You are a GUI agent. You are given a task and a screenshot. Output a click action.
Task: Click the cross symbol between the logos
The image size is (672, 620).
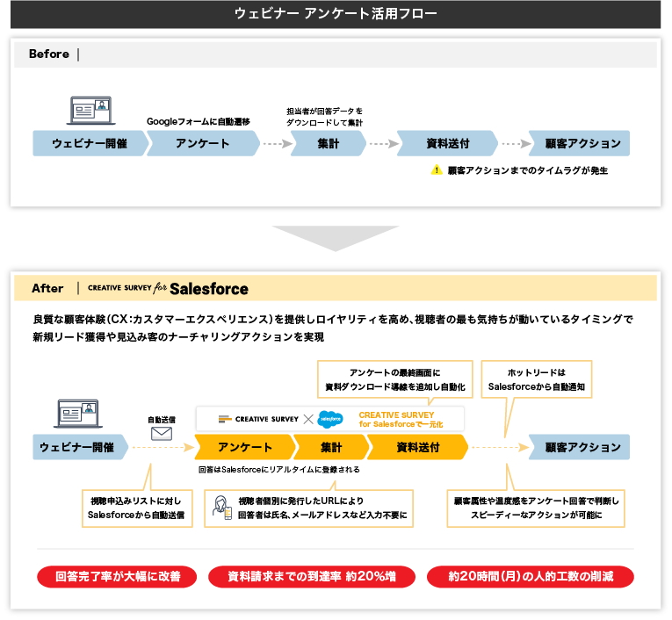coord(308,419)
